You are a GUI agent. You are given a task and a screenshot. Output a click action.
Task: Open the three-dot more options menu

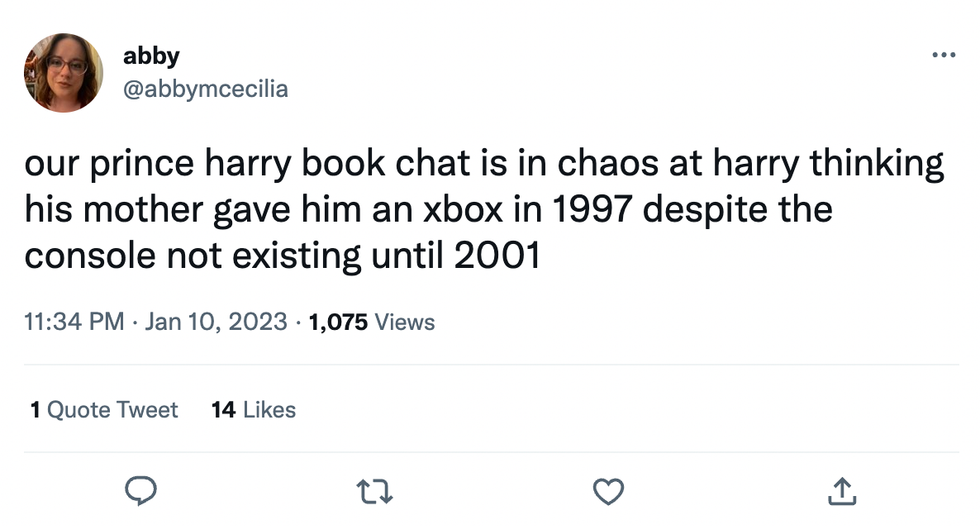pyautogui.click(x=942, y=55)
